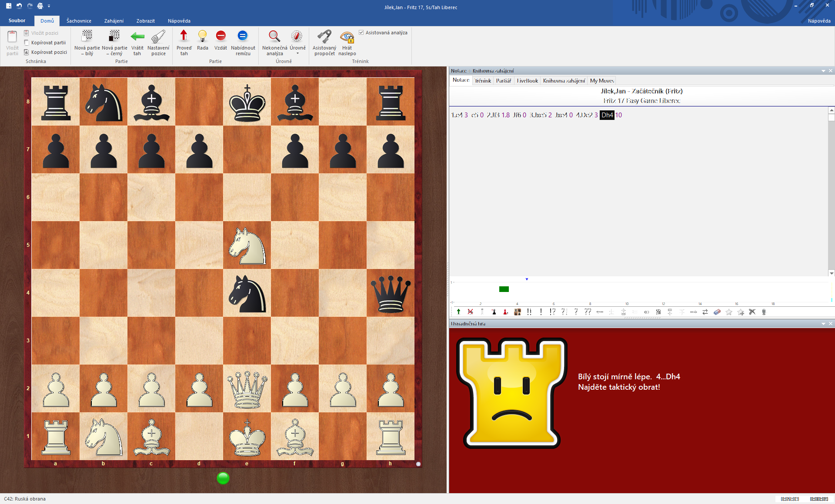The image size is (835, 504).
Task: Click the eraser icon in annotation toolbar
Action: pos(717,312)
